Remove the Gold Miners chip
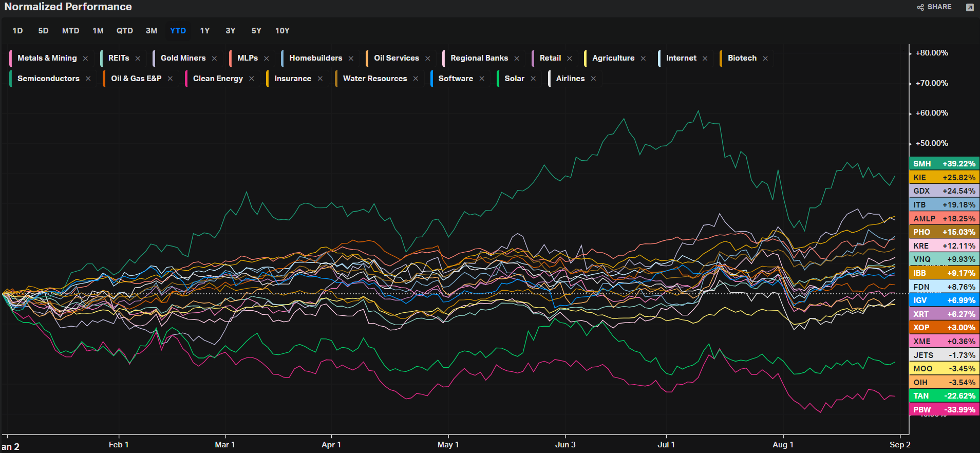The image size is (980, 453). click(x=214, y=59)
